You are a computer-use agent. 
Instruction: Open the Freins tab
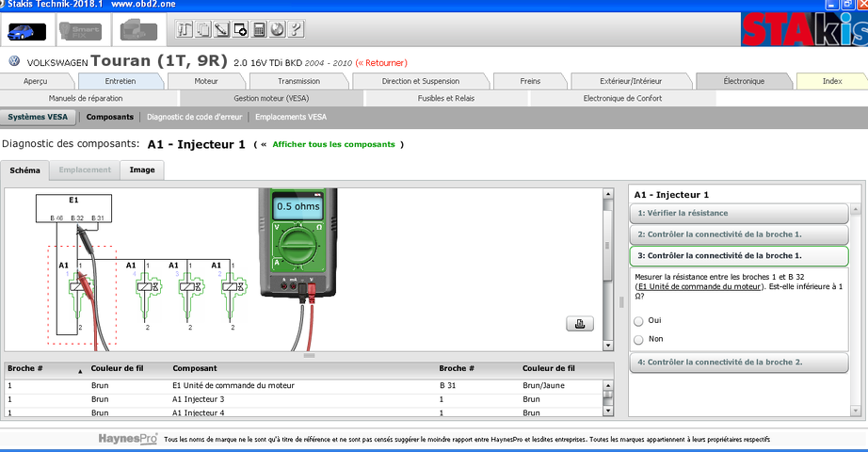pos(530,81)
